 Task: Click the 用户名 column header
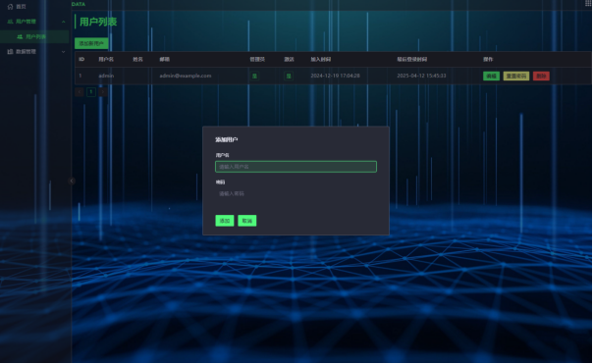(106, 59)
